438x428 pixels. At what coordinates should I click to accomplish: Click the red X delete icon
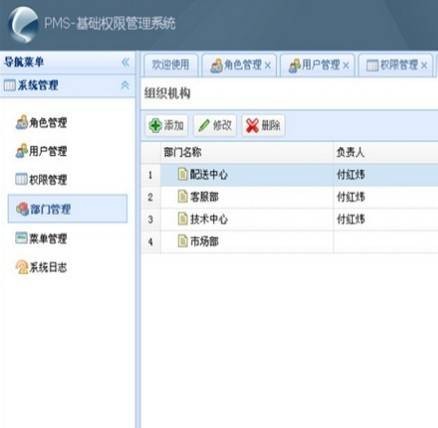[252, 126]
